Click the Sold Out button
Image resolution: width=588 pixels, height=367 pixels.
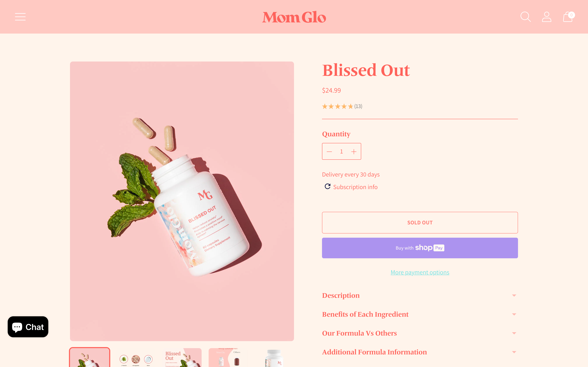click(x=420, y=223)
